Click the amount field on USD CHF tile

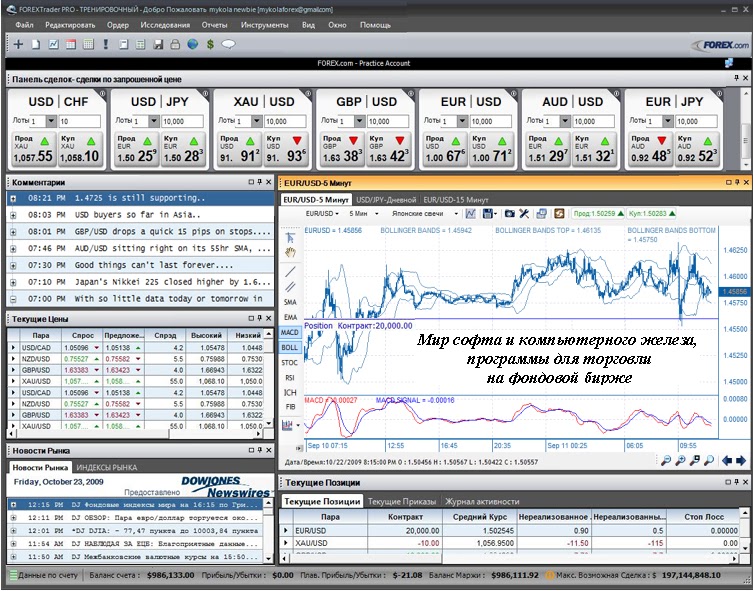[80, 122]
